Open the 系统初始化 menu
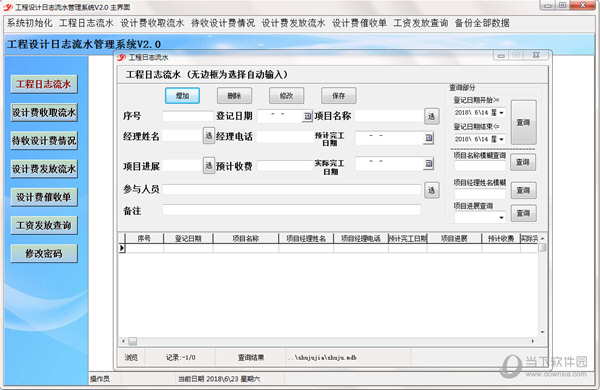 [x=29, y=23]
